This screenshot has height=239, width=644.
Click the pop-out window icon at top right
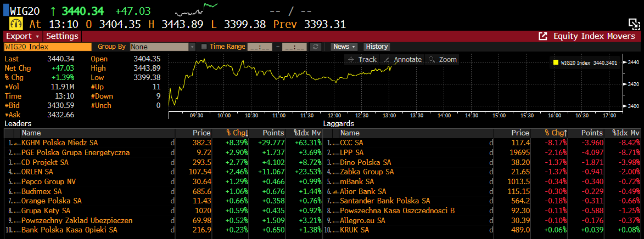pos(634,24)
